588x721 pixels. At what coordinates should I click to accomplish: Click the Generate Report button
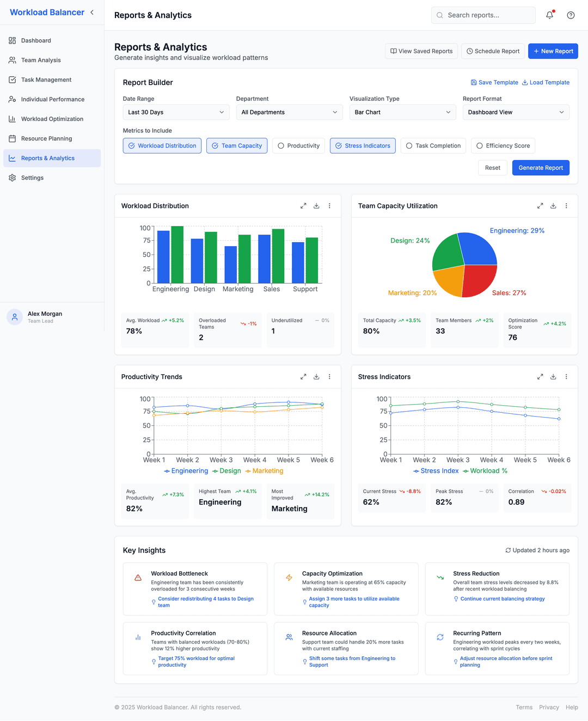(541, 168)
